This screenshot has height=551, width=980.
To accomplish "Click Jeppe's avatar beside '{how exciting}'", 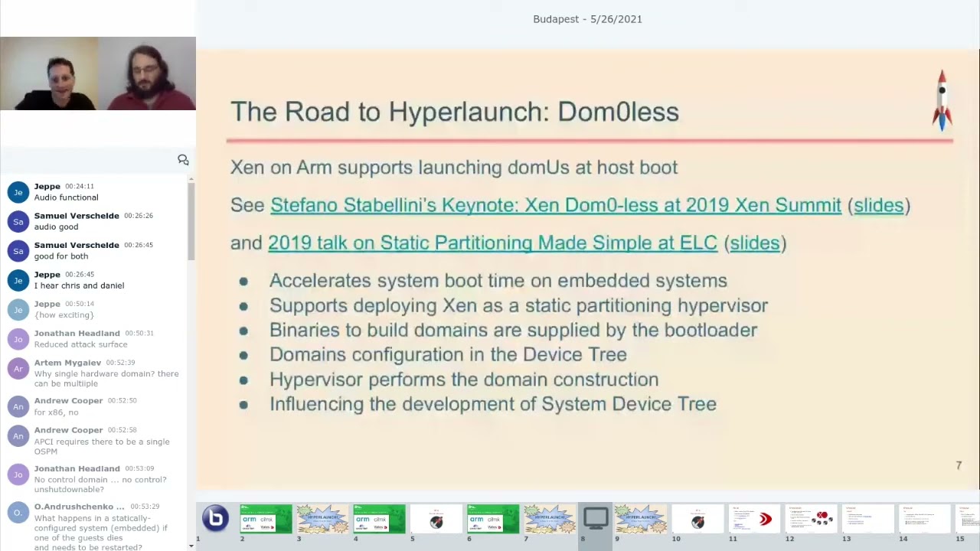I will 18,309.
